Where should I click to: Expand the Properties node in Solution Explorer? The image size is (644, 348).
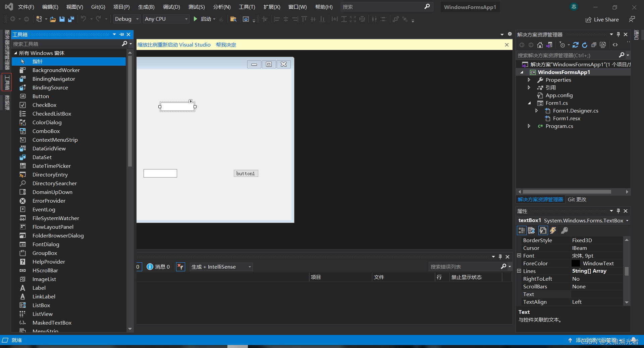click(529, 80)
